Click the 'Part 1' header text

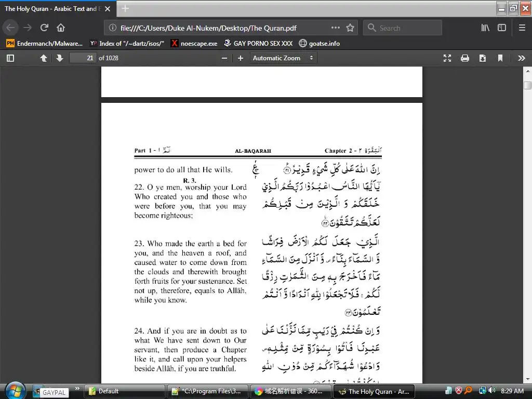click(x=143, y=151)
